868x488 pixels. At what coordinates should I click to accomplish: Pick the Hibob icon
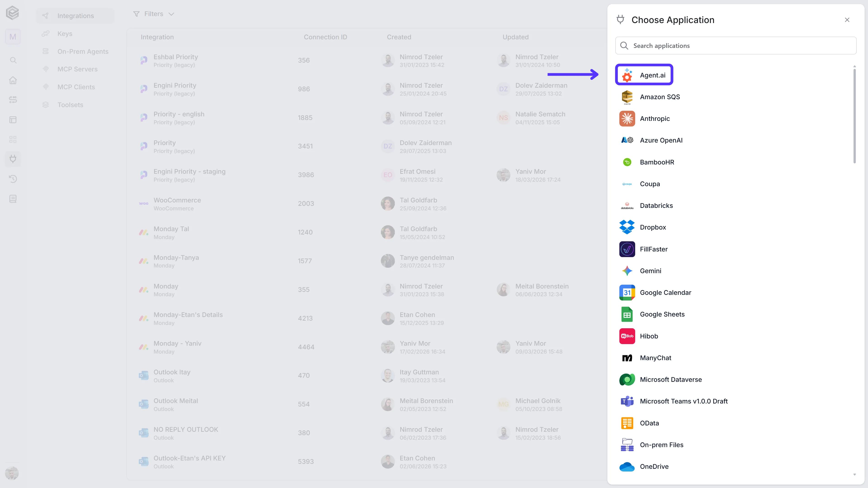pyautogui.click(x=627, y=336)
